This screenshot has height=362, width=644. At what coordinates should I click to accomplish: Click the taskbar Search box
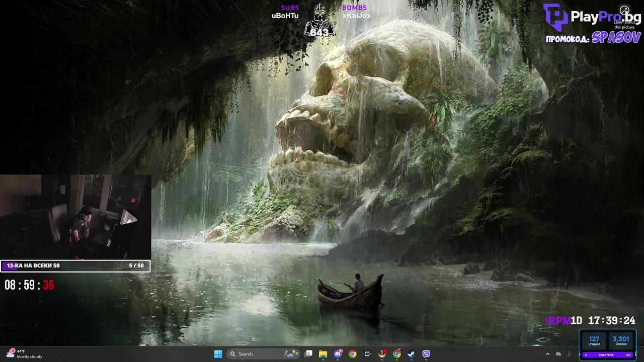click(x=264, y=354)
